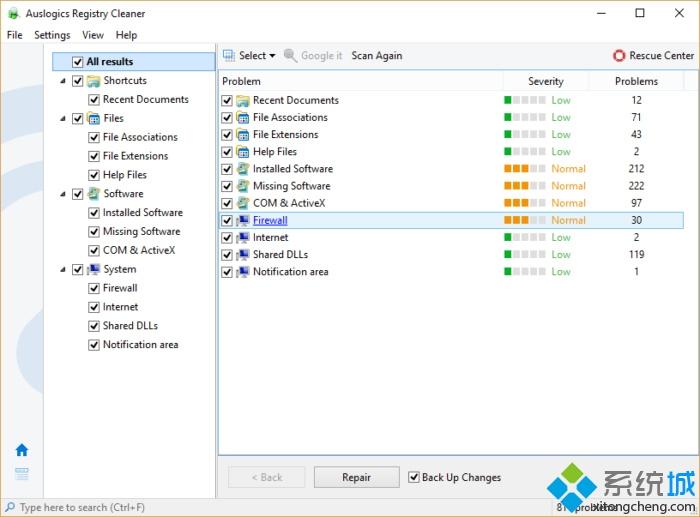Click the Software category icon in tree
This screenshot has height=517, width=700.
tap(93, 194)
